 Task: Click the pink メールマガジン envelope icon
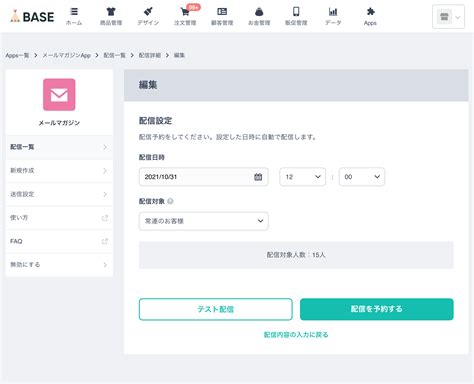(x=59, y=95)
